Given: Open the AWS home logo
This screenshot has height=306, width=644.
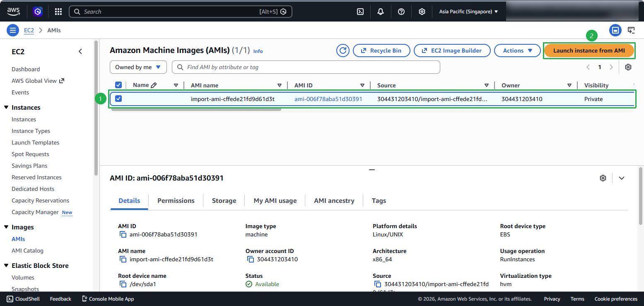Looking at the screenshot, I should click(x=14, y=12).
